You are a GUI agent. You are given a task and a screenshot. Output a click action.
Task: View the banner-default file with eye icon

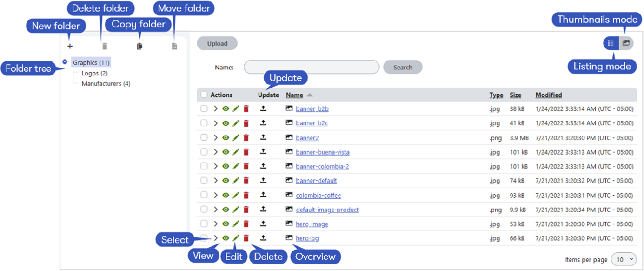(x=226, y=181)
